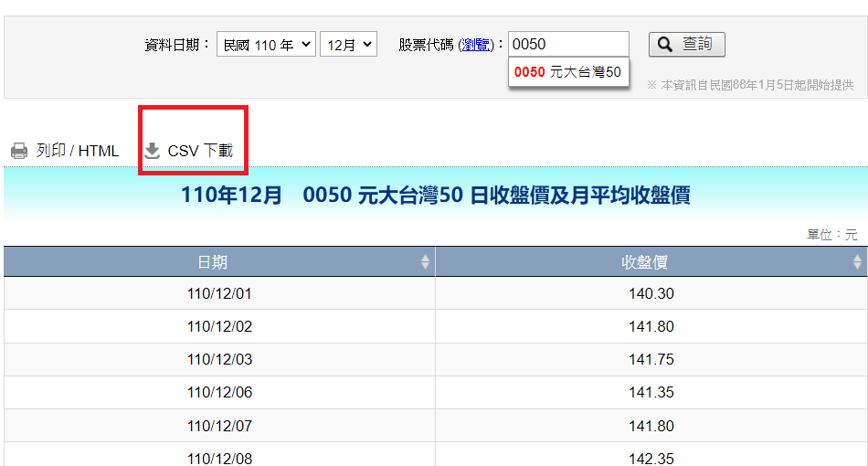Select the closing price in the 110/12/07 row
Screen dimensions: 868x466
pos(651,426)
